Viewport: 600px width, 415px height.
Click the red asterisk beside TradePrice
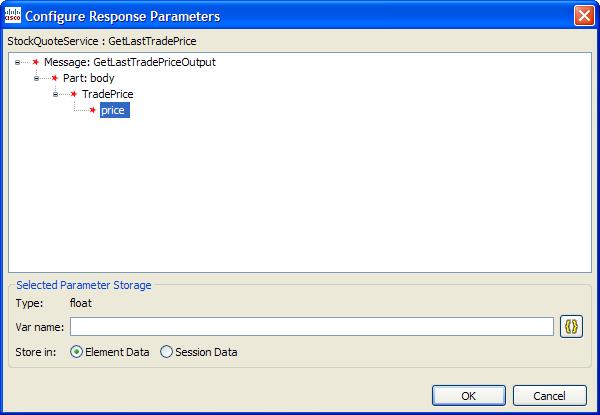(73, 94)
